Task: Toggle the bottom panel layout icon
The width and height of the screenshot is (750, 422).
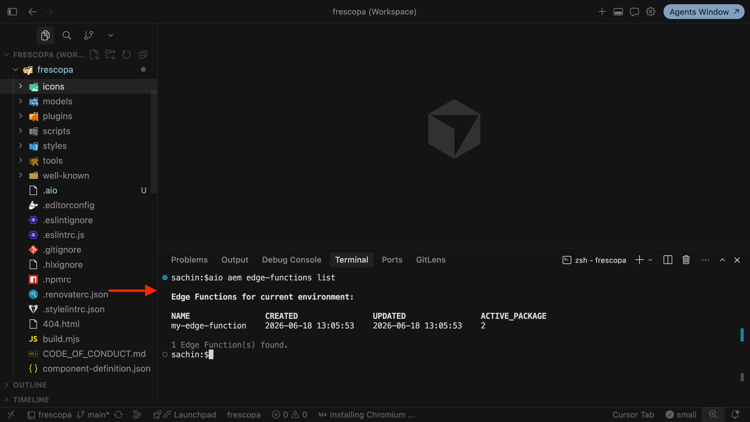Action: click(618, 11)
